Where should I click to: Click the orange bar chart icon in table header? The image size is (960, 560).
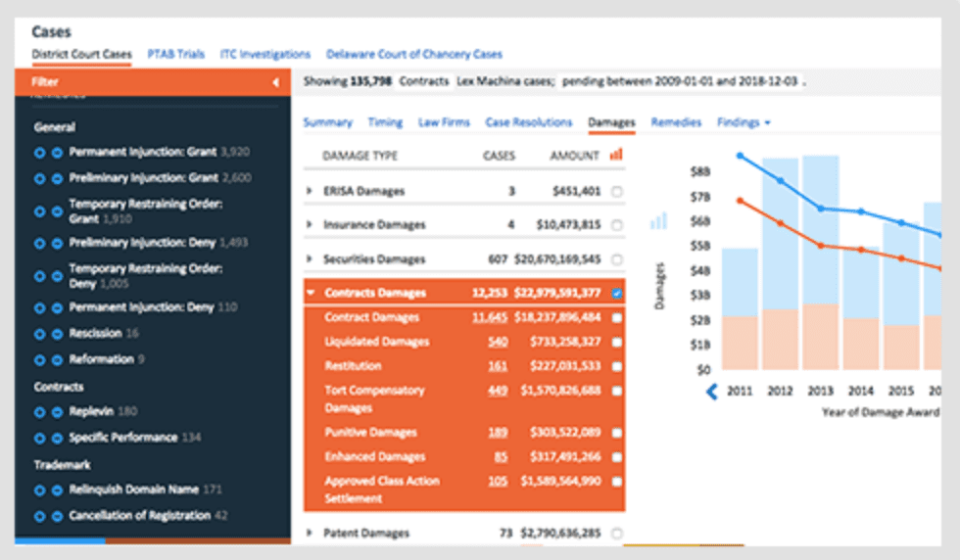click(x=616, y=155)
